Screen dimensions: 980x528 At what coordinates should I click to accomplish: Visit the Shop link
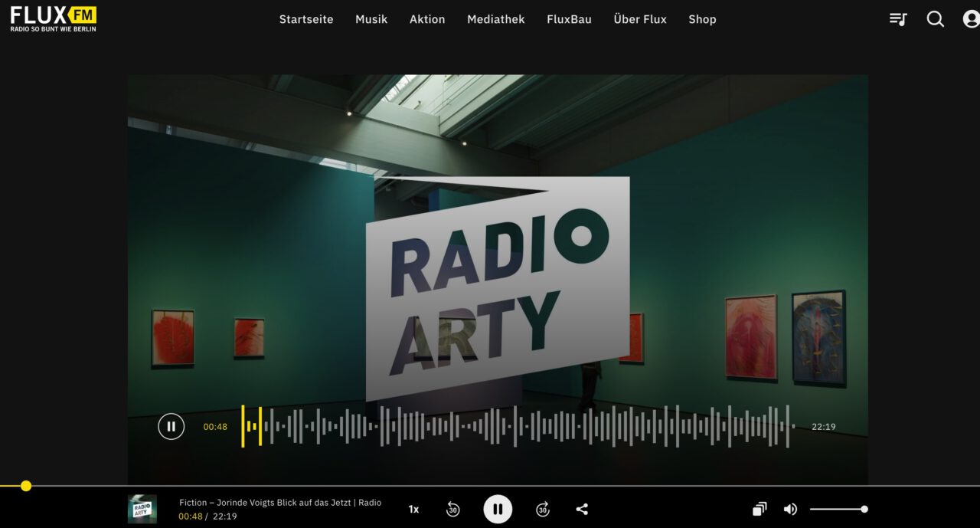tap(702, 19)
